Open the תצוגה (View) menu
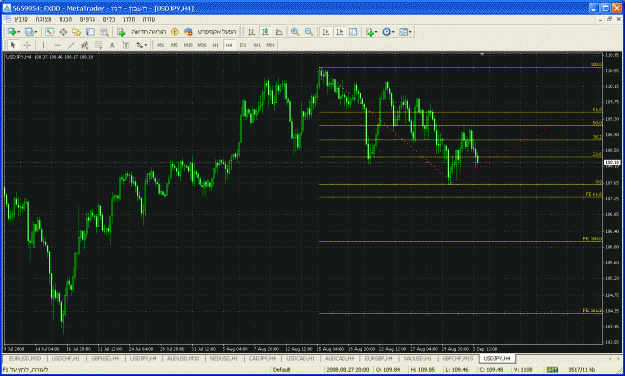 click(43, 19)
